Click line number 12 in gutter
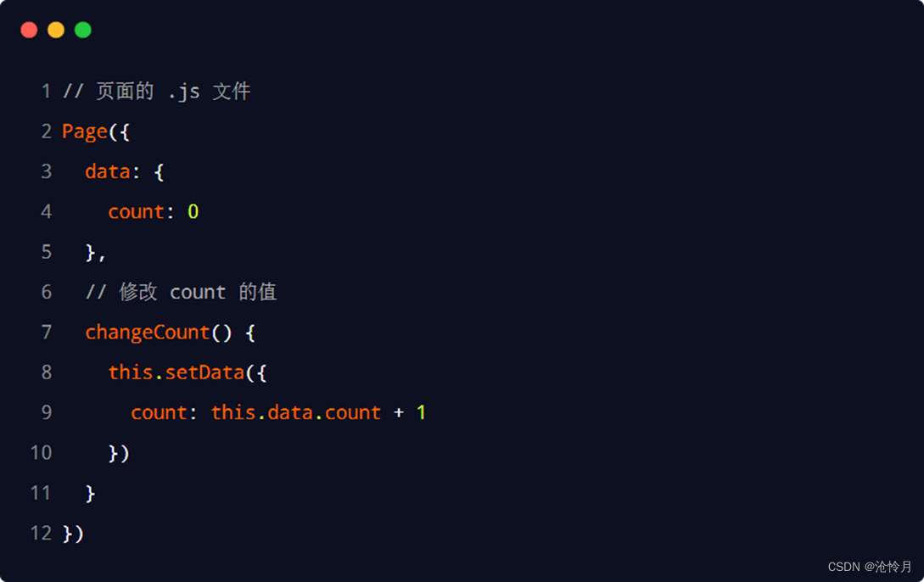The width and height of the screenshot is (924, 582). 42,533
